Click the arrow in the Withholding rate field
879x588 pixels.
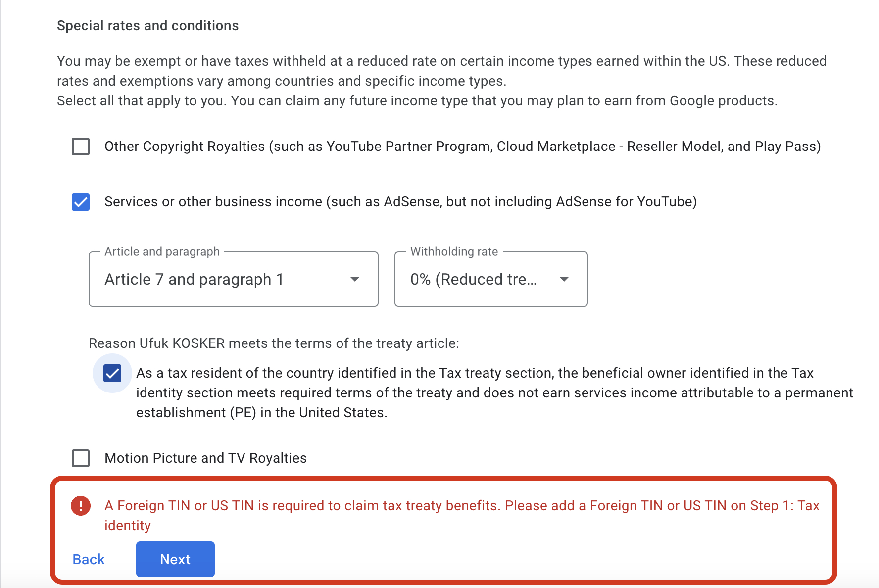click(x=564, y=279)
